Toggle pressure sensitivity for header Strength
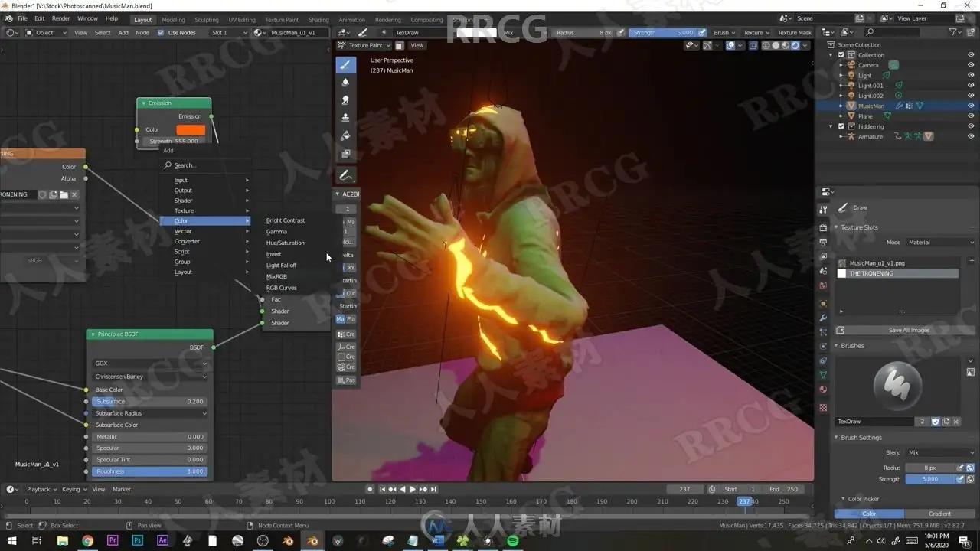980x551 pixels. click(701, 33)
